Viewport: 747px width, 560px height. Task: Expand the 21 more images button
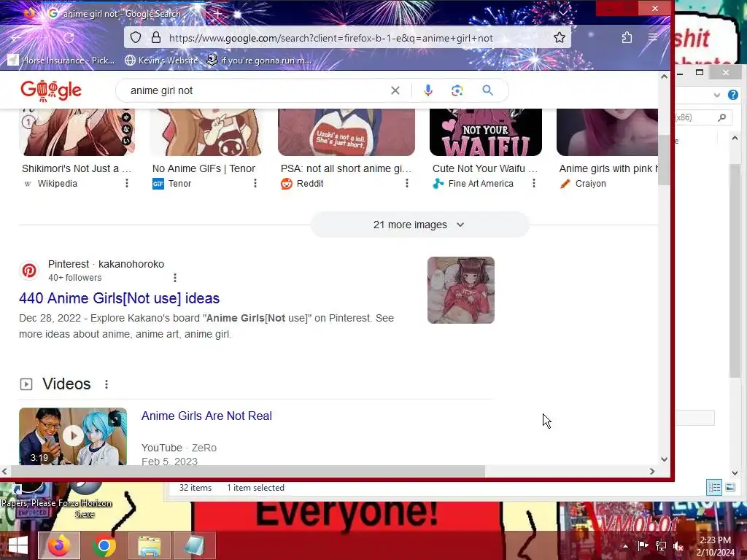click(x=419, y=225)
